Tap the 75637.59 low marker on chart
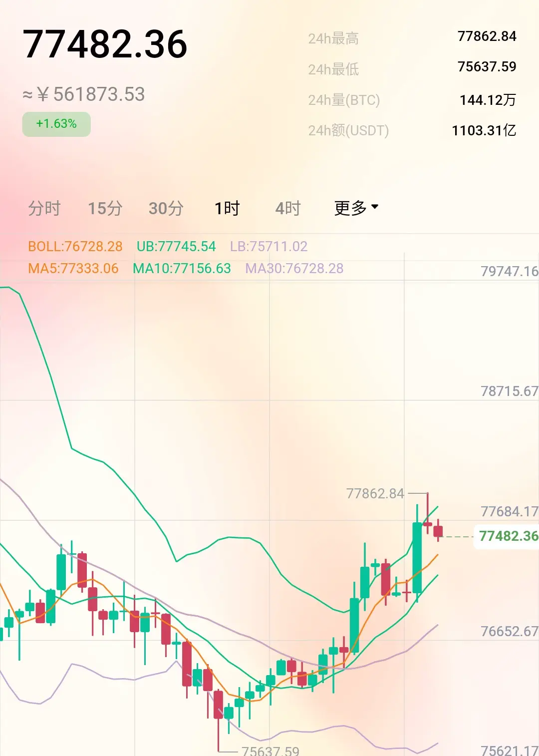Viewport: 539px width, 756px height. [270, 751]
